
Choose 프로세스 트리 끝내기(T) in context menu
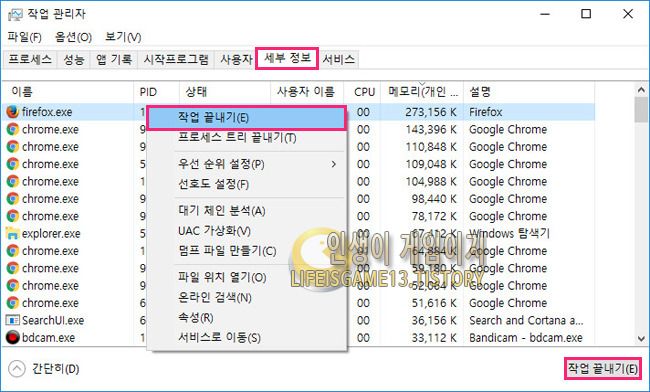(247, 138)
